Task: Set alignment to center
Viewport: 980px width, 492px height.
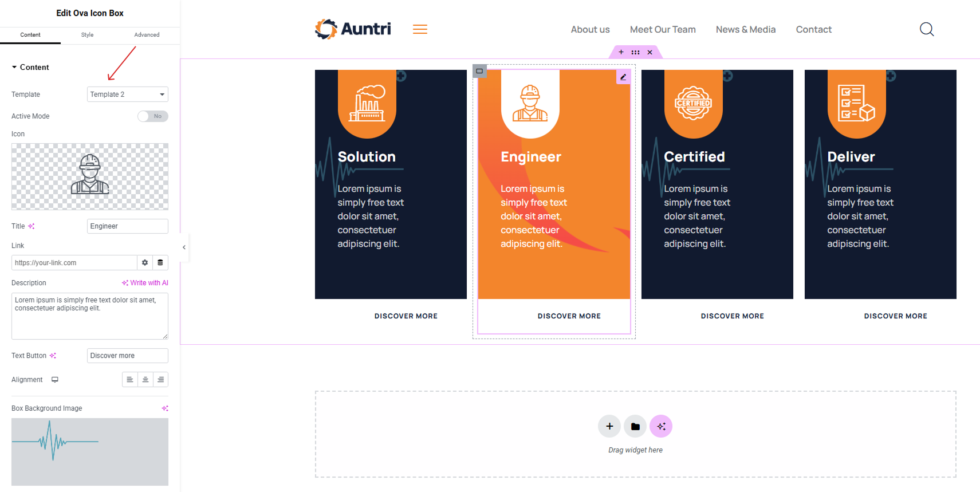Action: pyautogui.click(x=145, y=380)
